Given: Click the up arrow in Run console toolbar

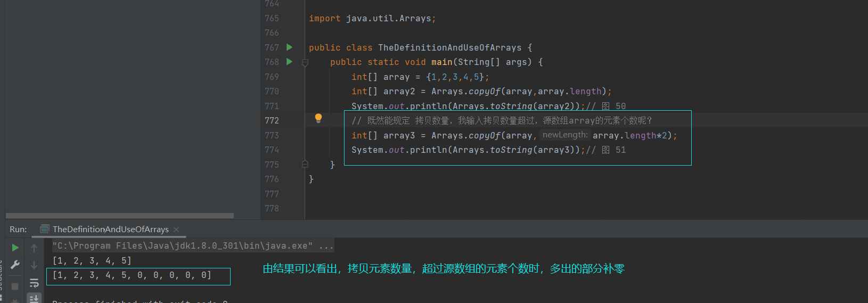Looking at the screenshot, I should coord(34,248).
